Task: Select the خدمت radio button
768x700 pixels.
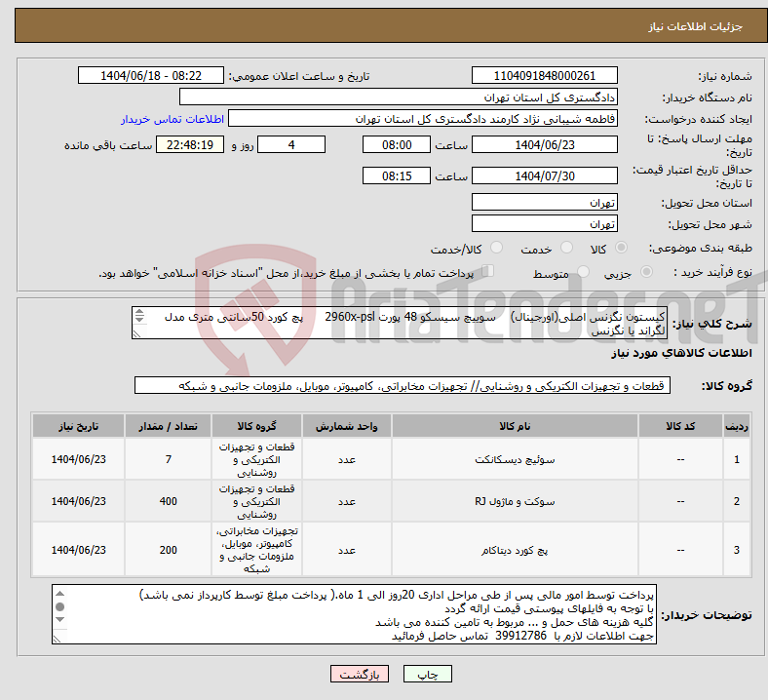Action: [x=566, y=248]
